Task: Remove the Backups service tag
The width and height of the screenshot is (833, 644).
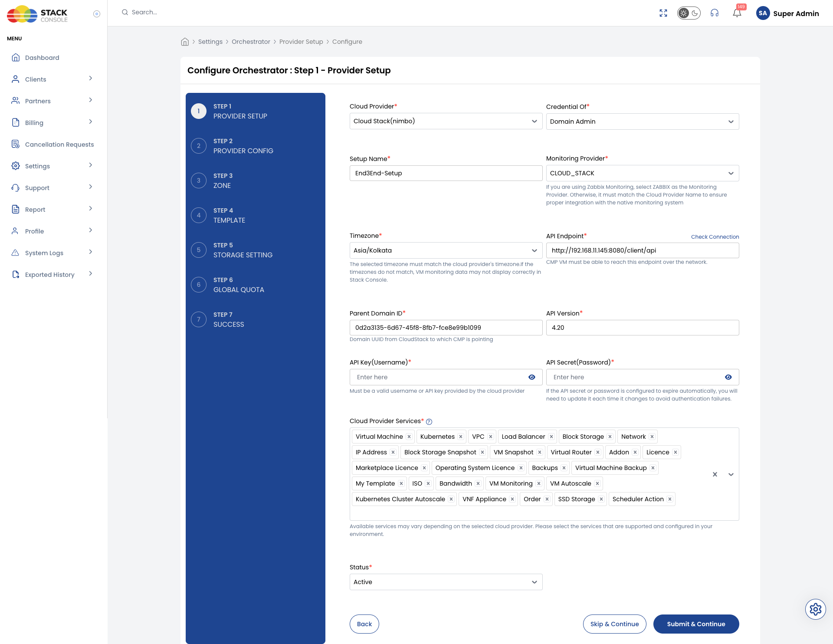Action: (564, 468)
